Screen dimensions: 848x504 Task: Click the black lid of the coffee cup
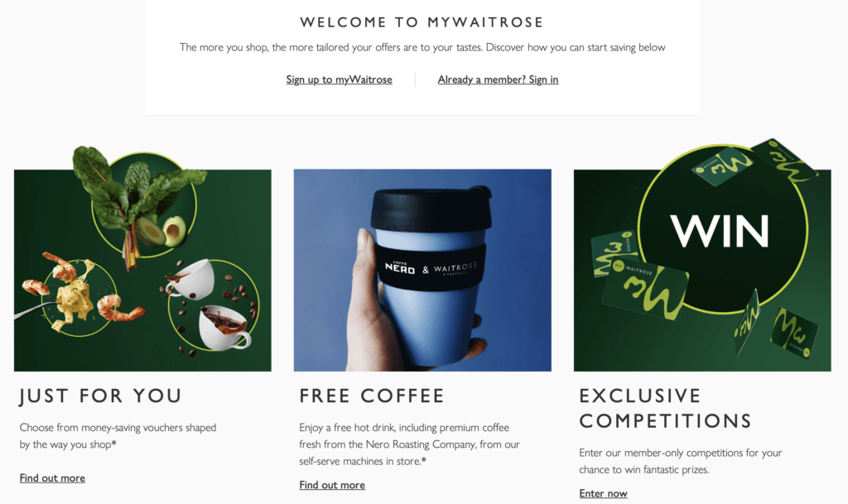pyautogui.click(x=431, y=209)
